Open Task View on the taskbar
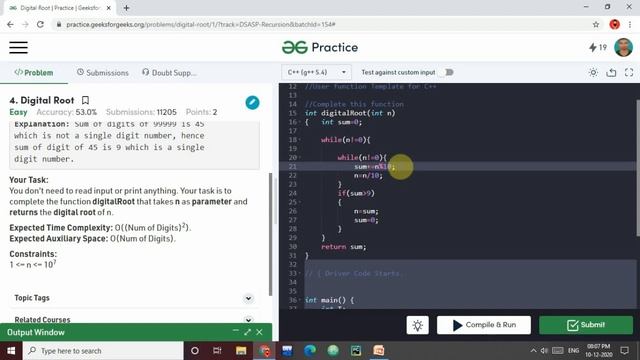The image size is (640, 360). 217,351
